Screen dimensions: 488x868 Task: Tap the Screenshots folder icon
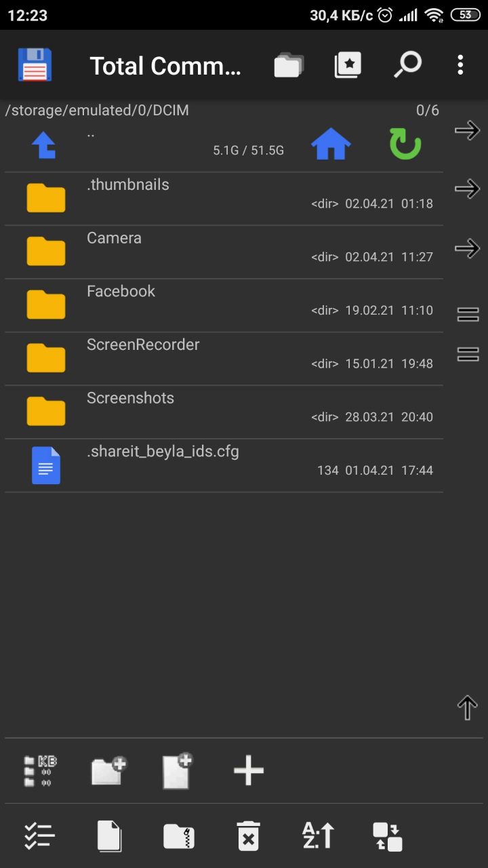46,411
